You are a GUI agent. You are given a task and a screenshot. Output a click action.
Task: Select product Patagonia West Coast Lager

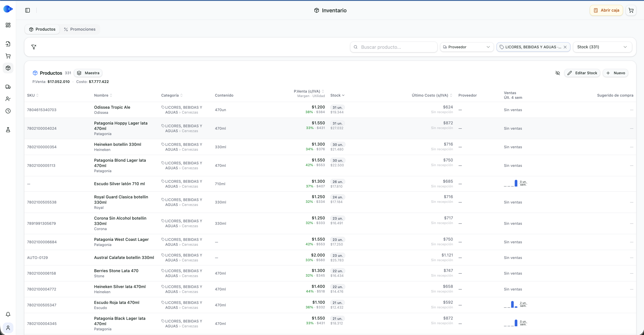pos(121,239)
